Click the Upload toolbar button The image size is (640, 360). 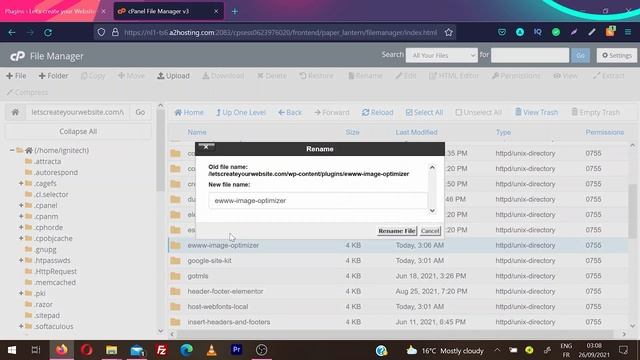(x=173, y=76)
